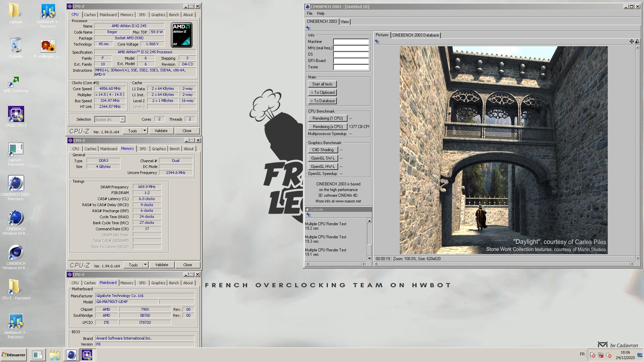Click the Start all tests button
Viewport: 644px width, 362px height.
tap(322, 84)
